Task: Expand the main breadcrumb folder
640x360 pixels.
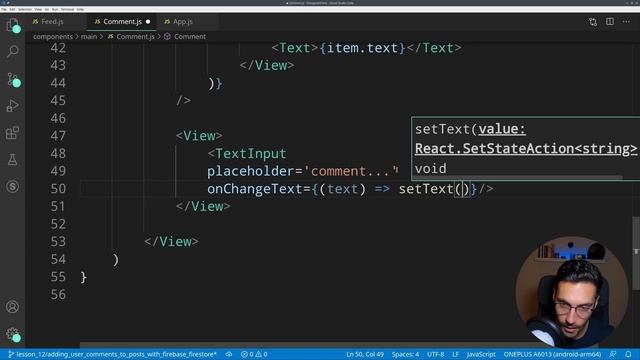Action: tap(89, 37)
